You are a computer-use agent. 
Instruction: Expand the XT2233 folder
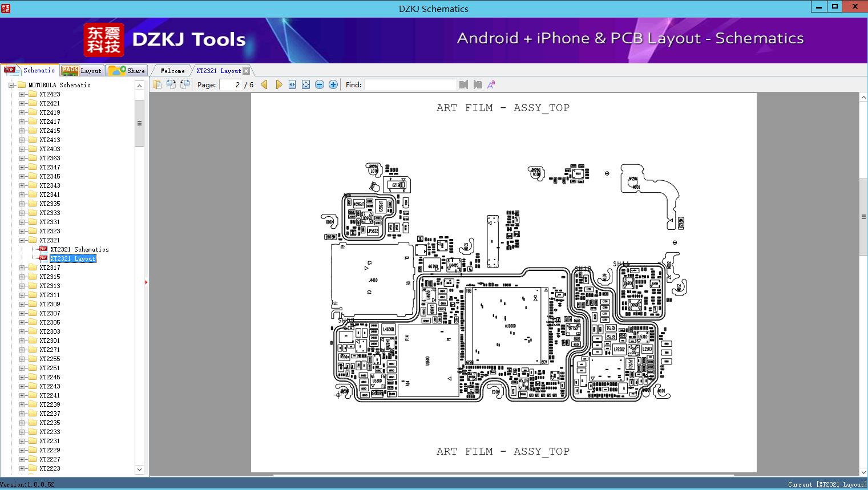(x=22, y=432)
